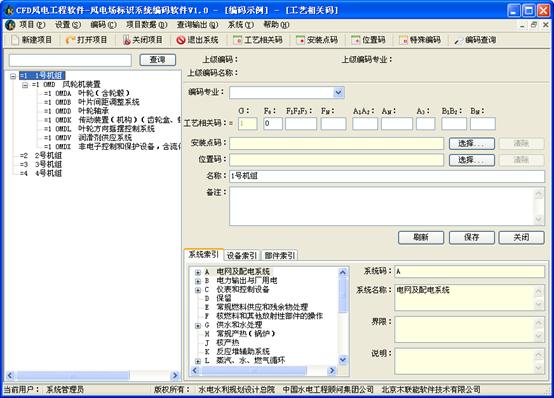Screen dimensions: 554x398
Task: Open the 工艺相关码 toolbar icon
Action: click(x=237, y=40)
